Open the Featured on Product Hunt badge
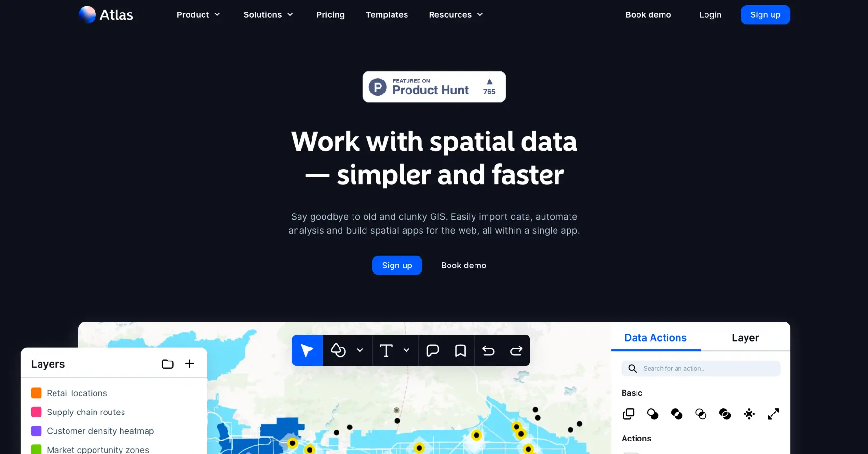 (x=434, y=87)
